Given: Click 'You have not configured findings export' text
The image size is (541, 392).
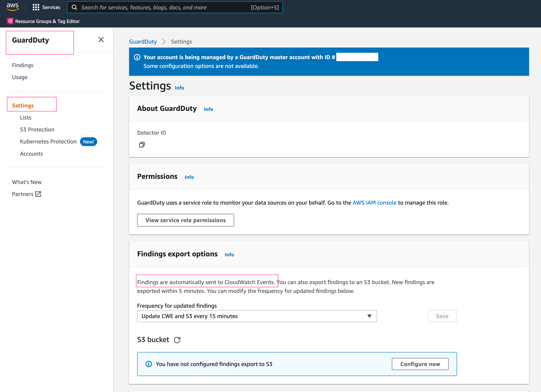Looking at the screenshot, I should click(214, 364).
